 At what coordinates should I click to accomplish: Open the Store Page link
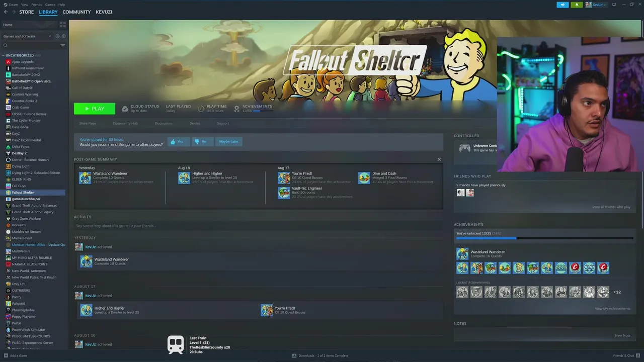[88, 123]
